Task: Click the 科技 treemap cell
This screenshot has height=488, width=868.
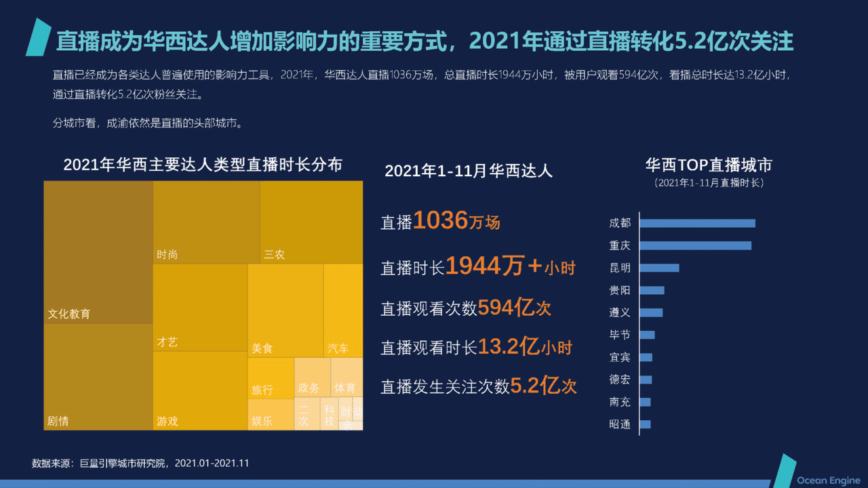Action: pyautogui.click(x=330, y=414)
